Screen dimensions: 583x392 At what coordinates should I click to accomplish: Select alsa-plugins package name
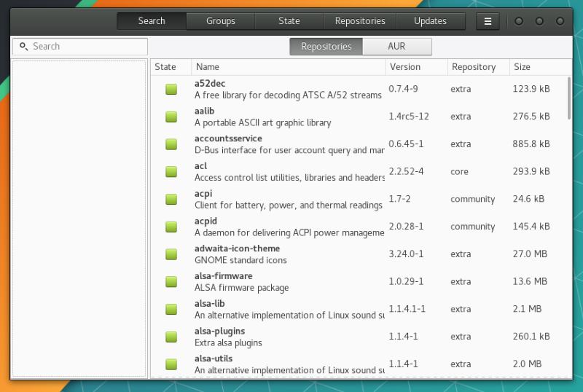coord(219,331)
